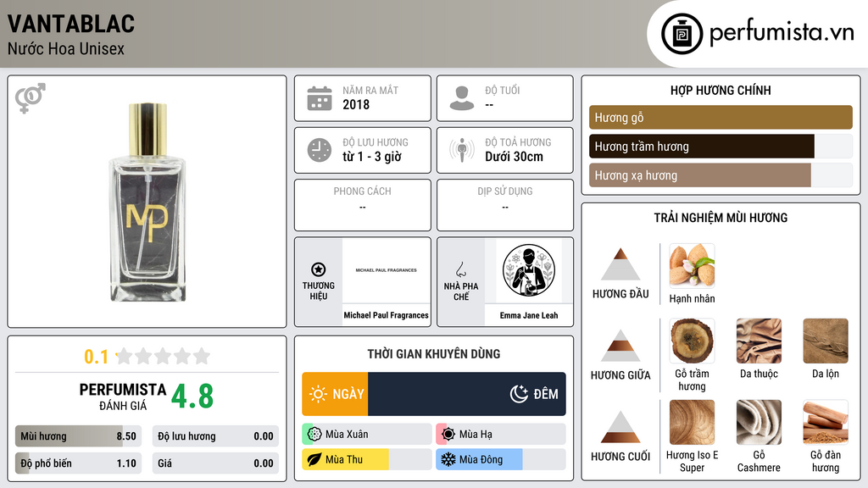Click the clock icon for Độ lưu hương
The width and height of the screenshot is (868, 488).
[320, 150]
